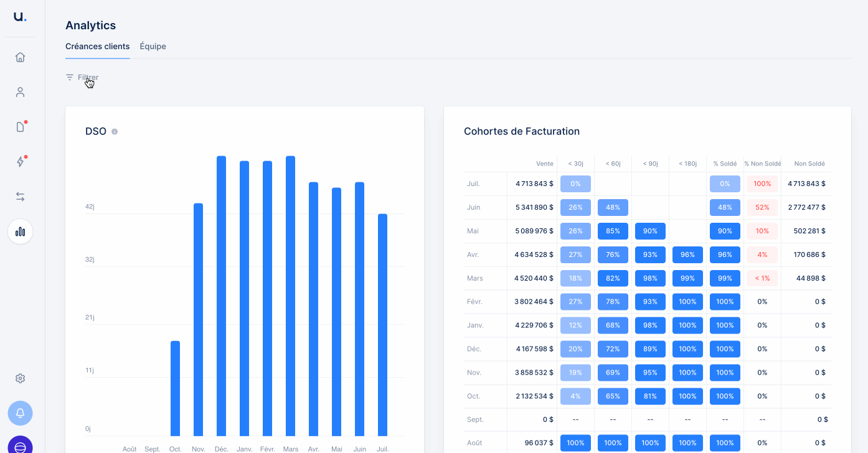Click the < 180j column header
This screenshot has height=453, width=868.
[x=687, y=164]
